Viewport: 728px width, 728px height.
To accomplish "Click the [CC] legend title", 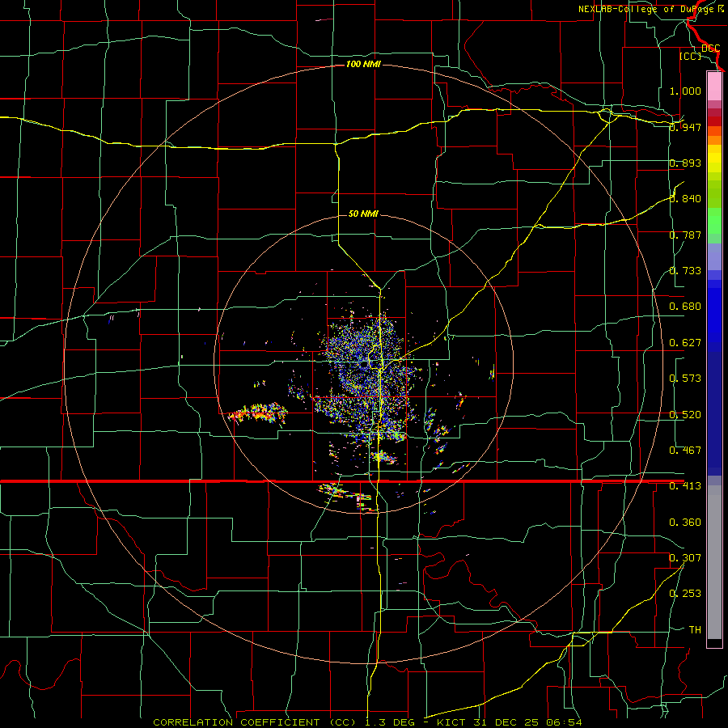I will 690,56.
